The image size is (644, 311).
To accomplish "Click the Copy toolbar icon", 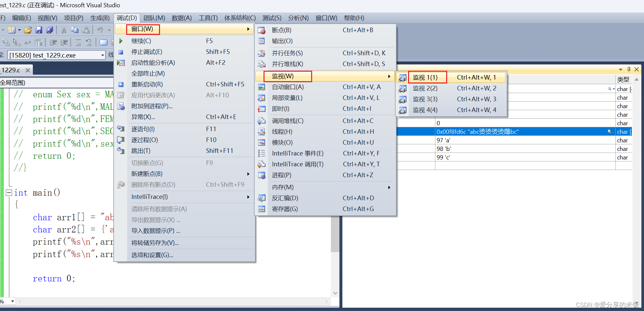I will pos(75,30).
